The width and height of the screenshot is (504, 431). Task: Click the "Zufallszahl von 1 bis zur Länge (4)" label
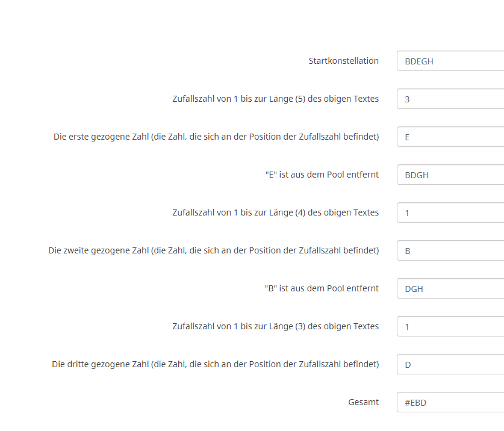coord(275,212)
